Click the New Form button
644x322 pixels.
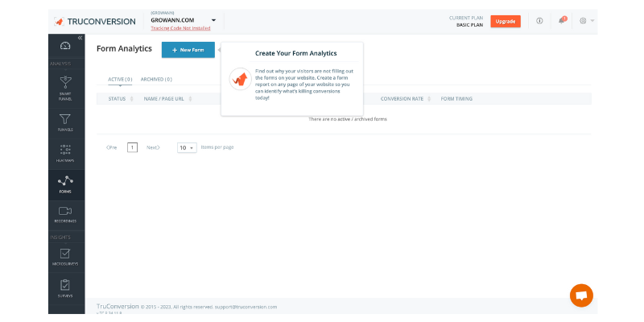click(x=188, y=50)
